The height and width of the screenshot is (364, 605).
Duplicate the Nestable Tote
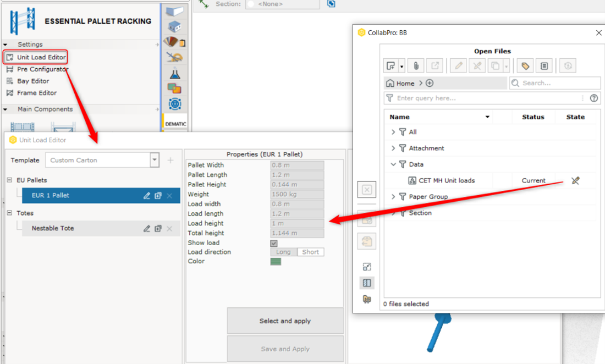click(158, 229)
